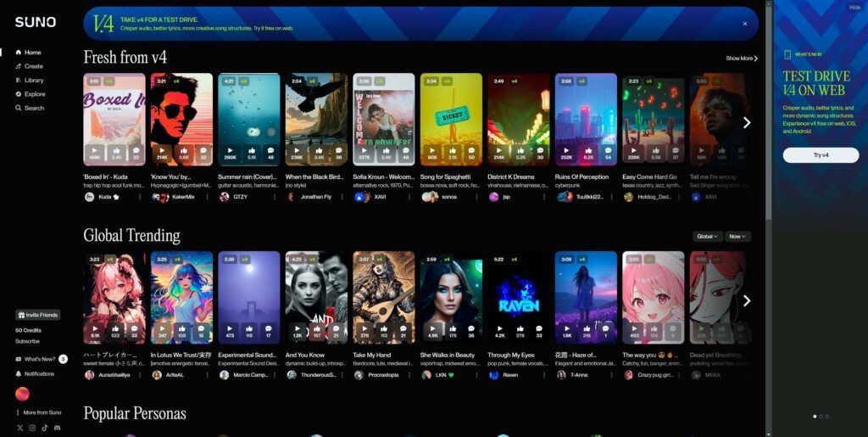
Task: Select third dot in What's New pager
Action: (827, 417)
